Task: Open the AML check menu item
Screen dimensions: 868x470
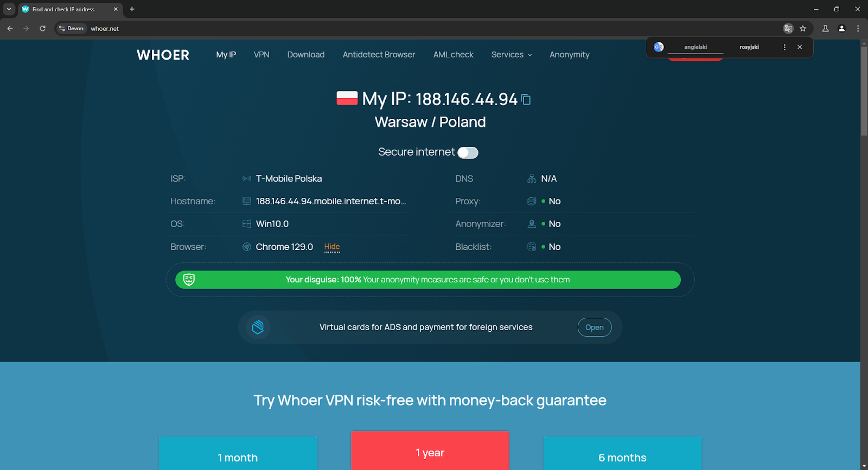Action: tap(454, 55)
